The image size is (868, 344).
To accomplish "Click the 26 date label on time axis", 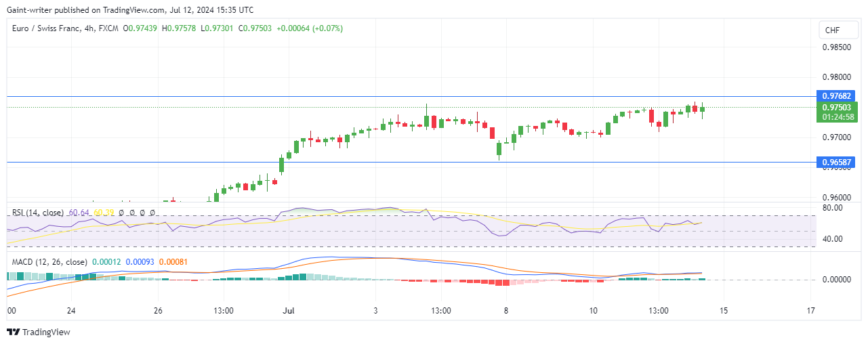I will pos(158,311).
